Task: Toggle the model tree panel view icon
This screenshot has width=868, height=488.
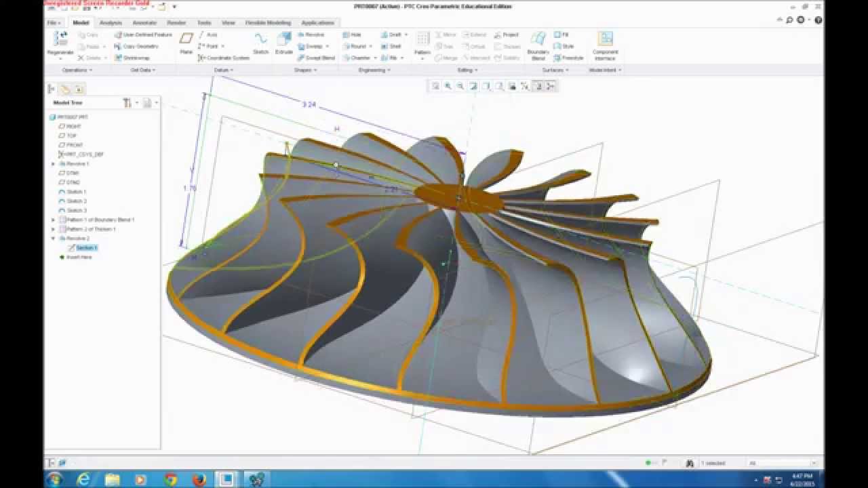Action: tap(52, 89)
